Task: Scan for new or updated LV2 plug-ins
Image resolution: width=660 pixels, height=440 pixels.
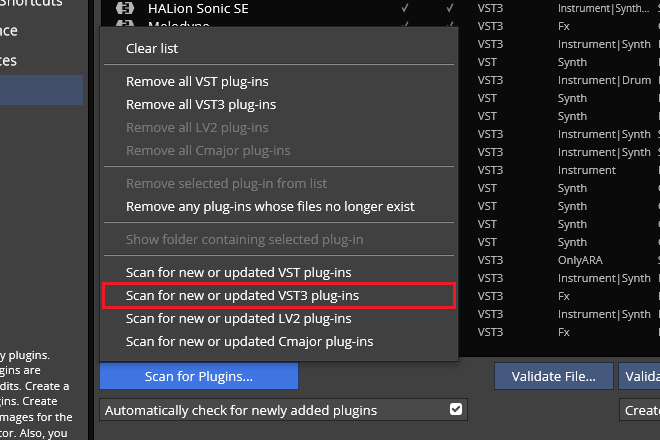Action: click(x=238, y=318)
